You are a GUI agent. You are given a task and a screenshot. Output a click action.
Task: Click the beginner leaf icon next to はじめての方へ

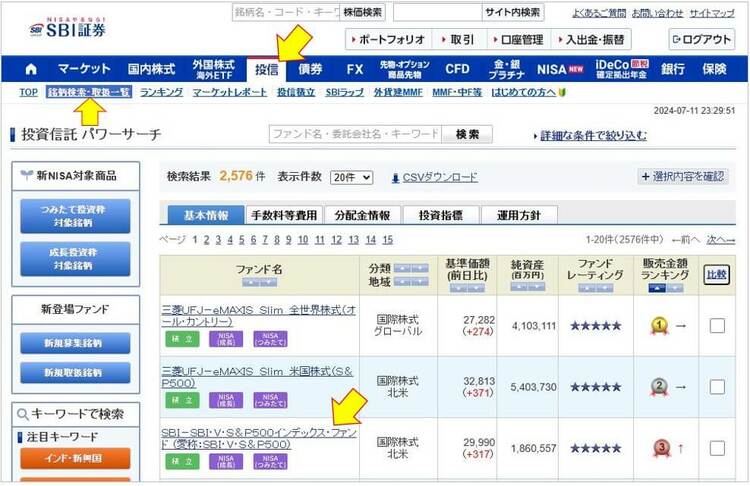(562, 92)
